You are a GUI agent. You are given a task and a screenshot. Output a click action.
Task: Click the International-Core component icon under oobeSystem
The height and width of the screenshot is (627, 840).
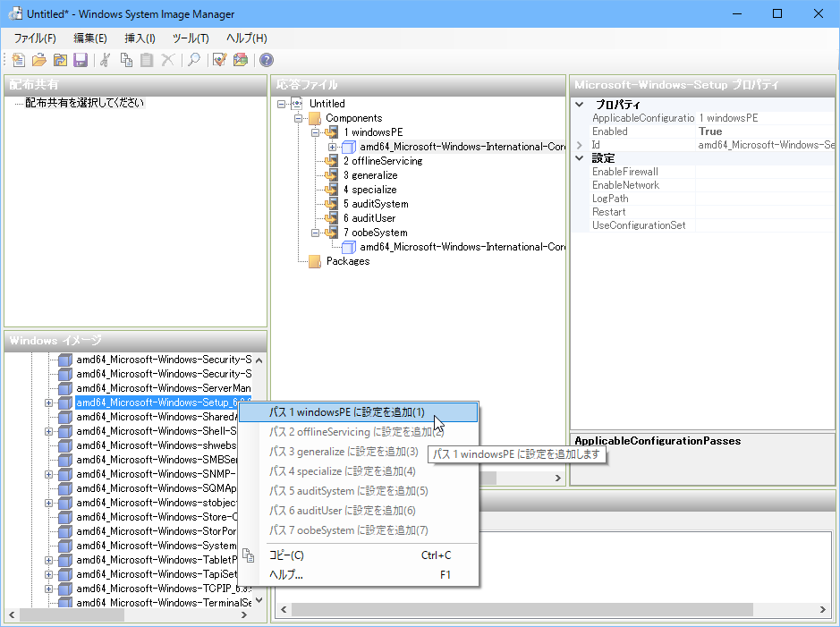click(x=349, y=247)
